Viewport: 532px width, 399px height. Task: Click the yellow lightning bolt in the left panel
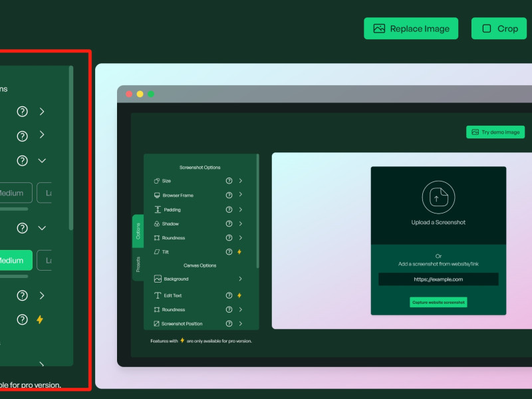pyautogui.click(x=40, y=319)
